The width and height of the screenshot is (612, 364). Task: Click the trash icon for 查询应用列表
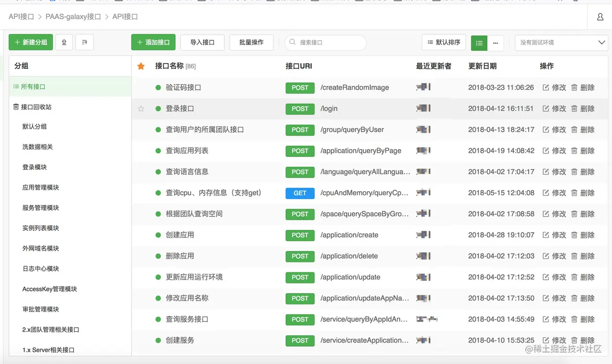[574, 150]
